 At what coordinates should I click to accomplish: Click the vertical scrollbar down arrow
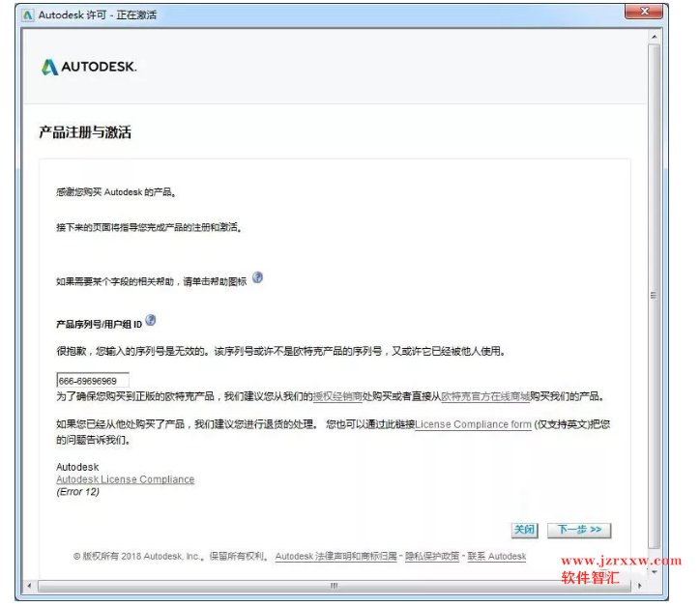tap(654, 572)
